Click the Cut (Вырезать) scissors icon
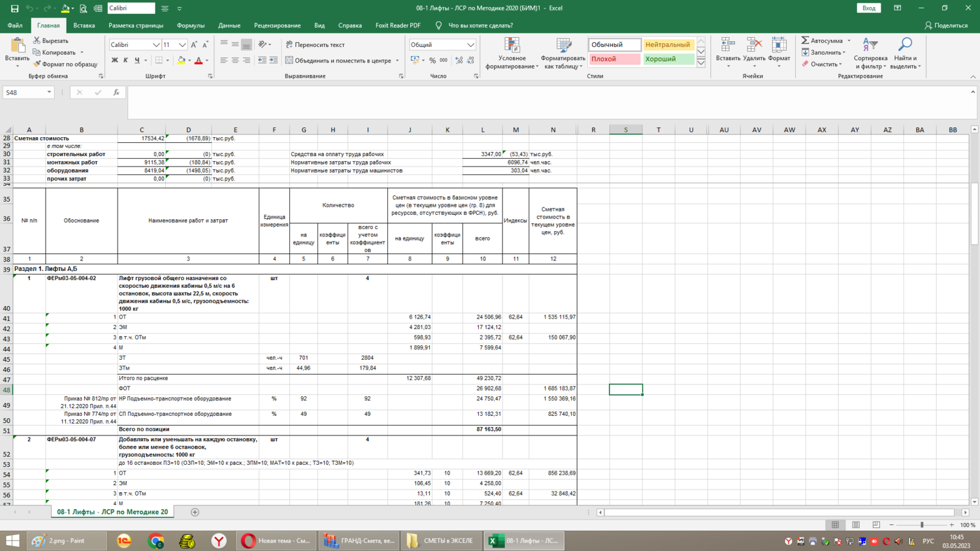980x551 pixels. pyautogui.click(x=37, y=40)
